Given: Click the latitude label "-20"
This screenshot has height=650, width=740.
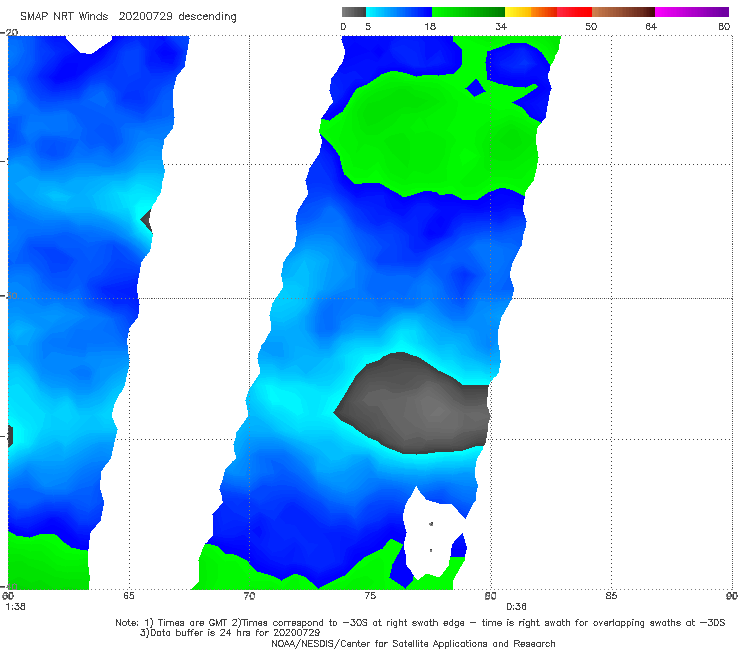Looking at the screenshot, I should [9, 32].
